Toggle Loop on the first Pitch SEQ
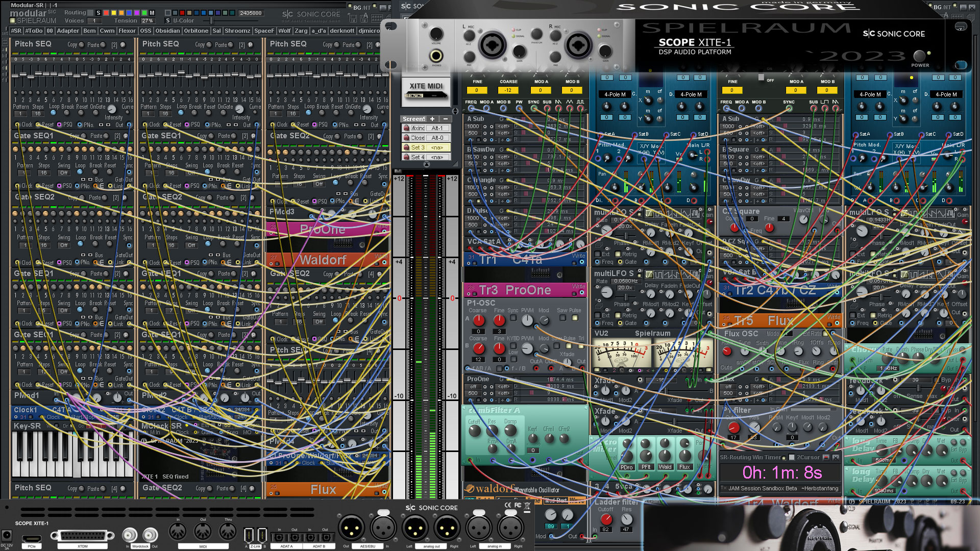Viewport: 980px width, 551px height. 53,112
